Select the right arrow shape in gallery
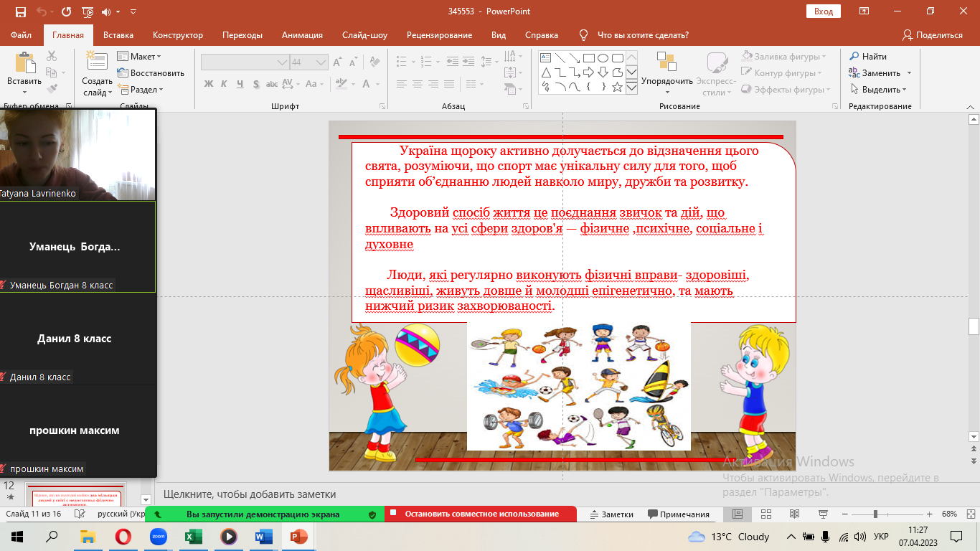 point(588,72)
